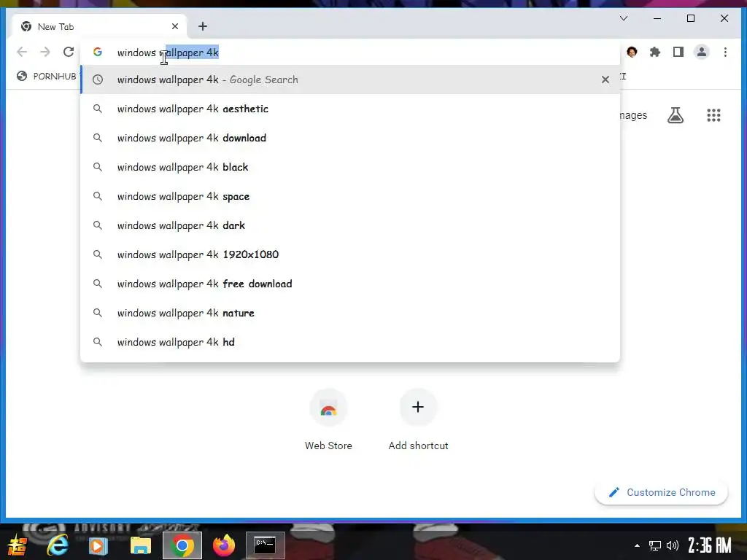Open the Chrome profile avatar
This screenshot has height=560, width=747.
[702, 52]
